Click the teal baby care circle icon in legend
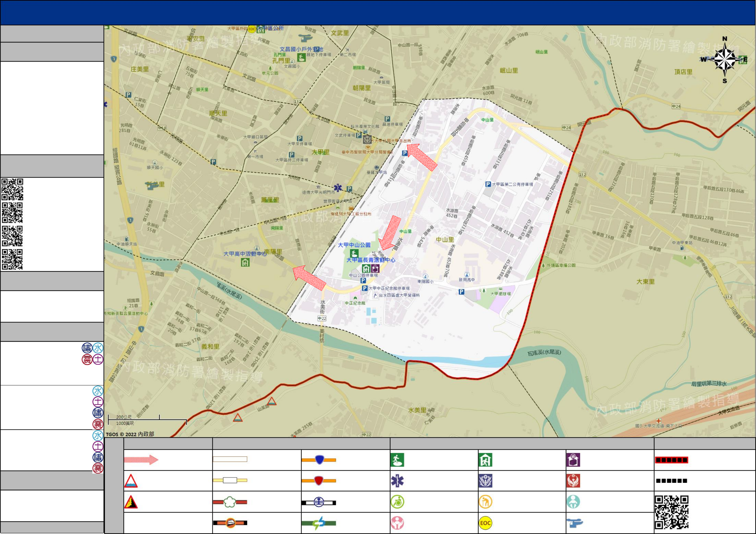The image size is (756, 534). pyautogui.click(x=573, y=502)
